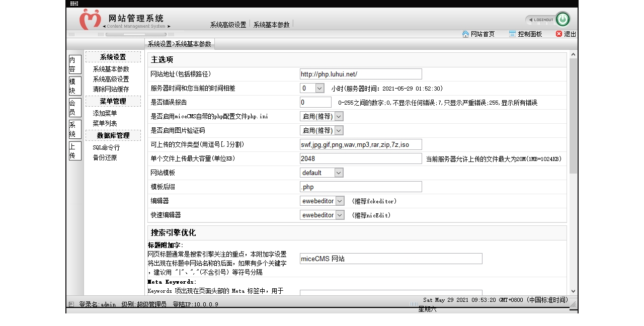Viewport: 644px width, 326px height.
Task: Click the small status icon before 登录名
Action: point(71,304)
